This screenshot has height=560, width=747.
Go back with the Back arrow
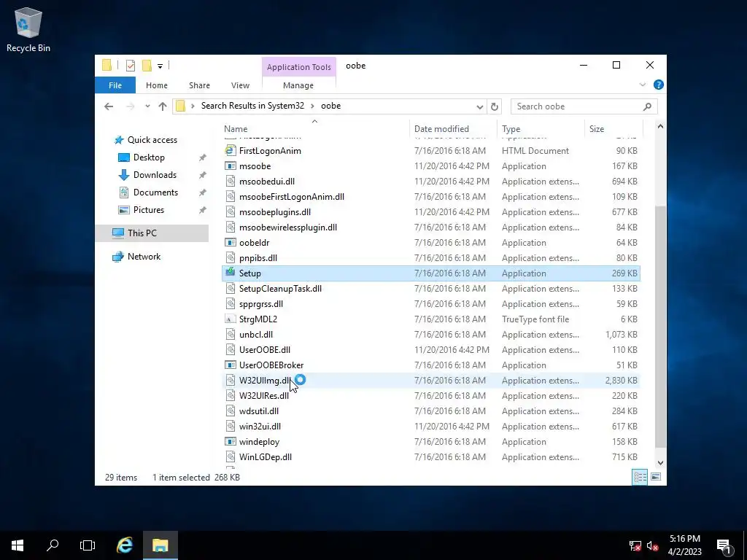(x=109, y=106)
